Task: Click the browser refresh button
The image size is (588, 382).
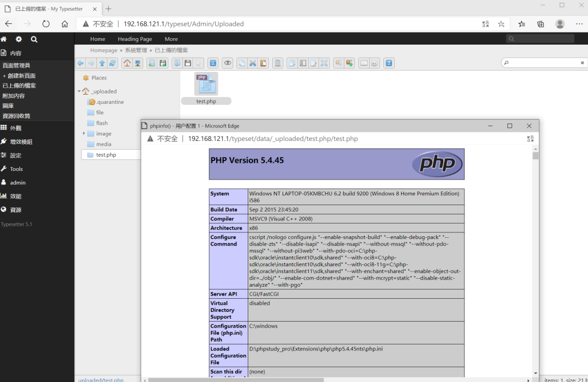Action: click(46, 24)
